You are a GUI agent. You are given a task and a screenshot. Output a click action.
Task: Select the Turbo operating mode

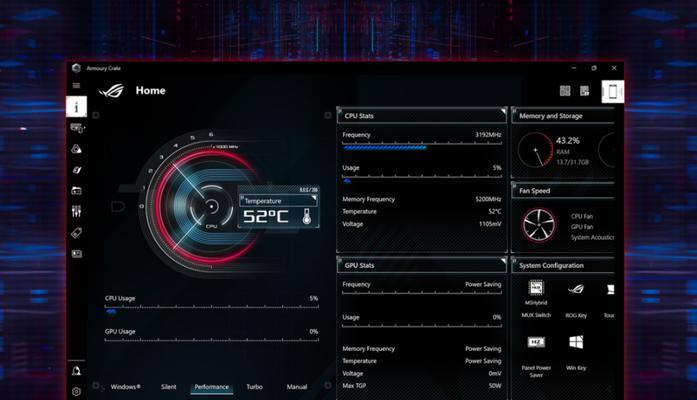(x=255, y=387)
